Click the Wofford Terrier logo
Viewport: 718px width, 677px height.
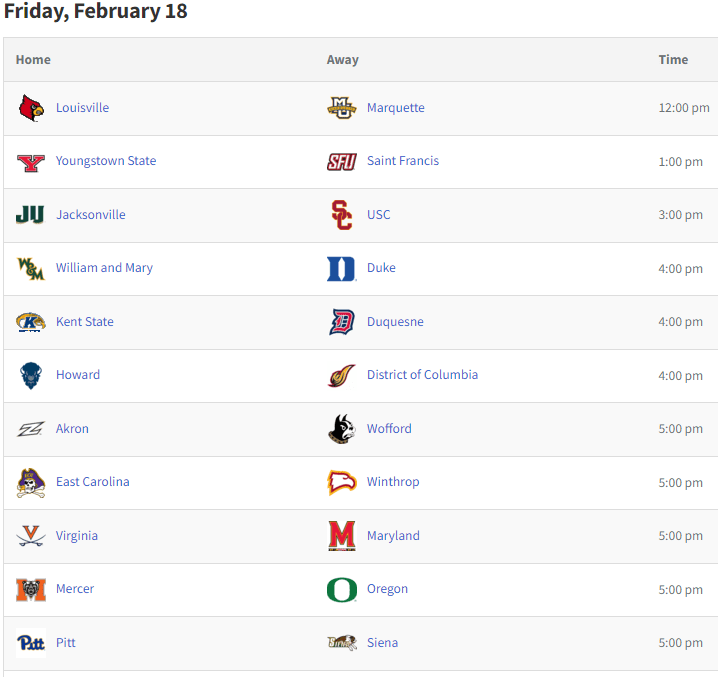point(342,429)
